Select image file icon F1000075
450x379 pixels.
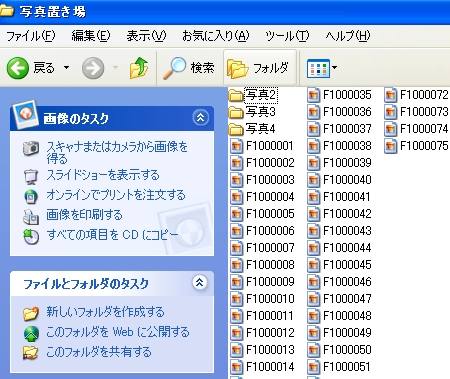[390, 146]
